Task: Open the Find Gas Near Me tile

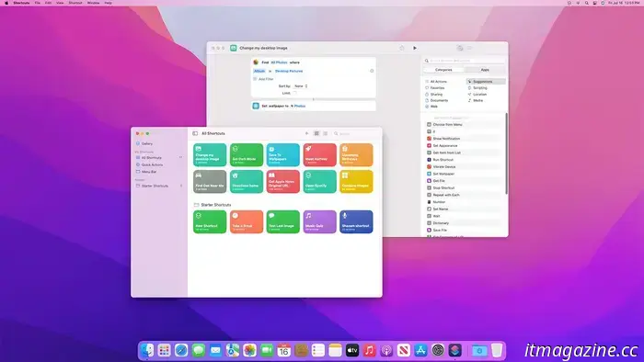Action: pos(210,182)
